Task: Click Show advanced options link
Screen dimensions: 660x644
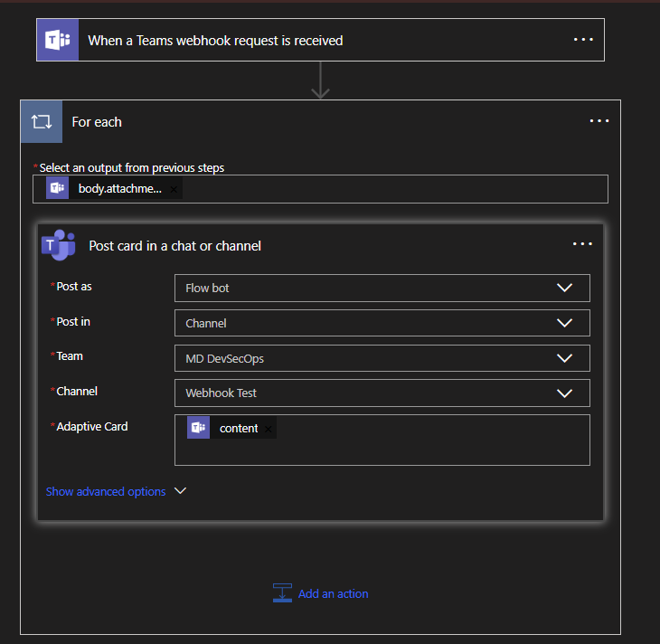Action: tap(106, 492)
